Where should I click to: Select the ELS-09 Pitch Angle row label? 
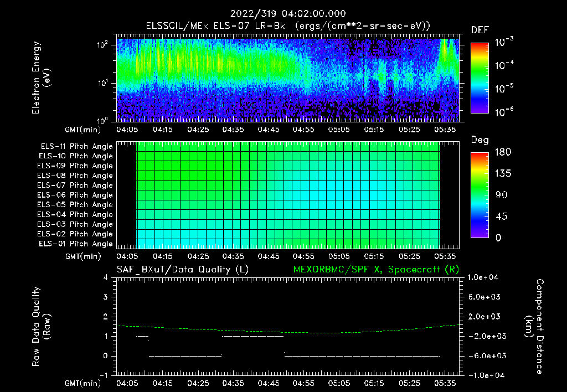pyautogui.click(x=75, y=166)
